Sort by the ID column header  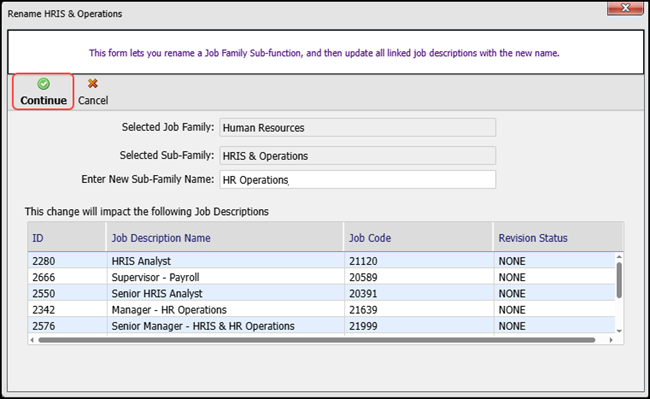tap(67, 238)
